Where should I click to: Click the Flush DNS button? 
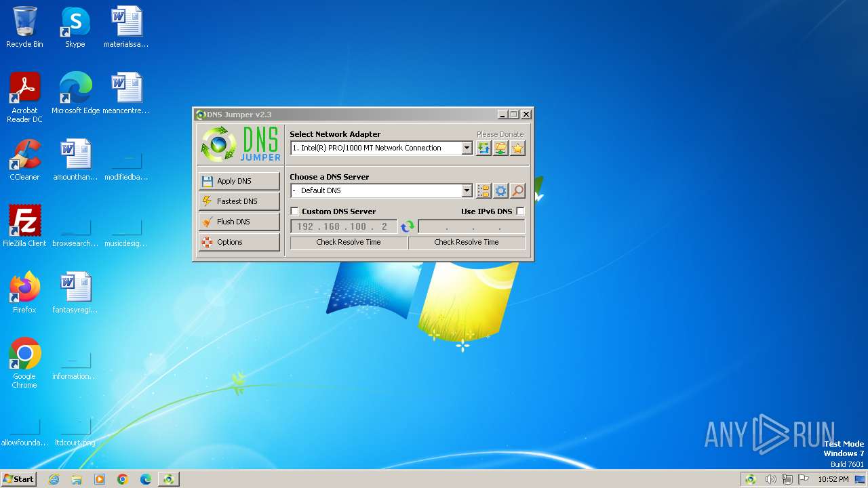239,222
